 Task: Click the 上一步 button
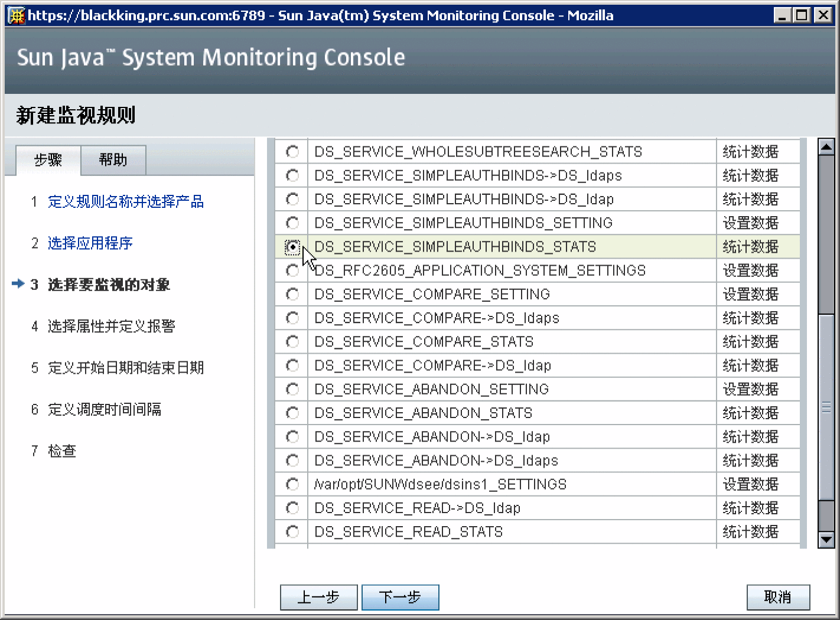point(319,598)
